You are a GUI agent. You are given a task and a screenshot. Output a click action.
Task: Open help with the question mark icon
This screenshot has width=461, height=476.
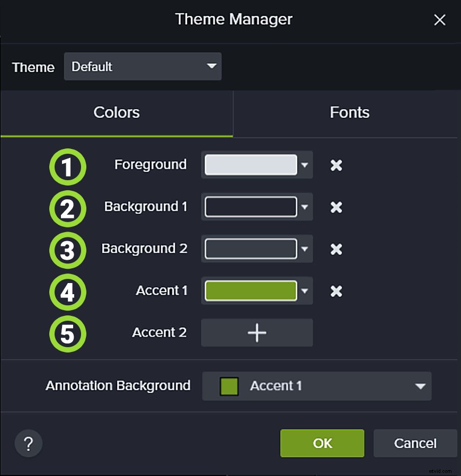(x=29, y=444)
